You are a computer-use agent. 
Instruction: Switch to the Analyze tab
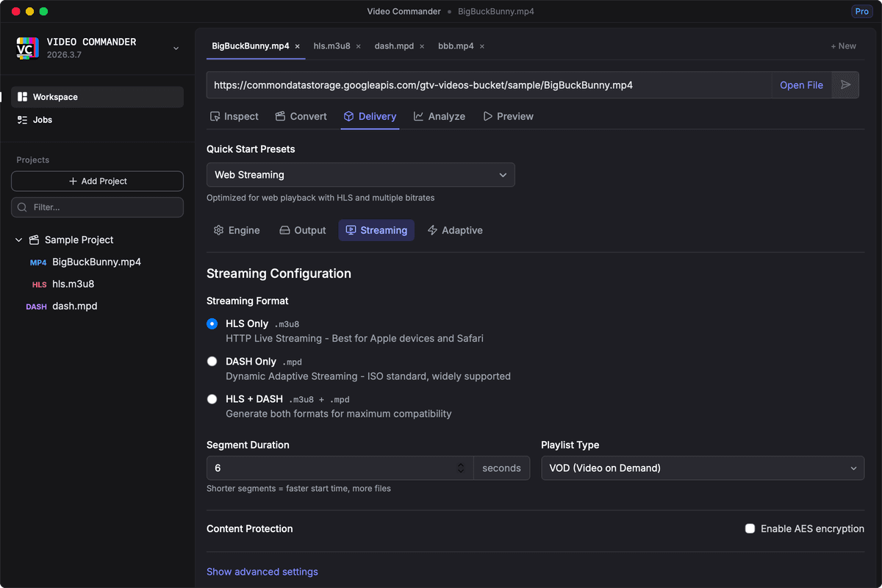(x=440, y=116)
